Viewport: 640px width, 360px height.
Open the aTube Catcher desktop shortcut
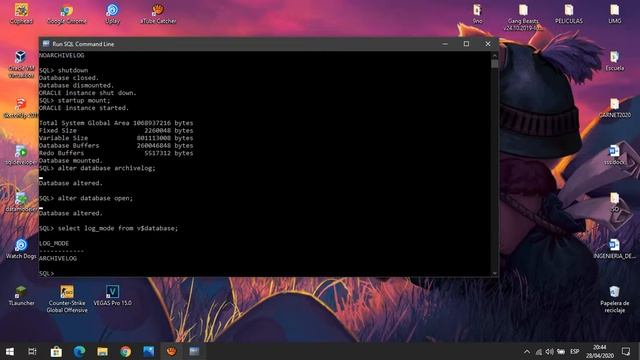tap(158, 13)
